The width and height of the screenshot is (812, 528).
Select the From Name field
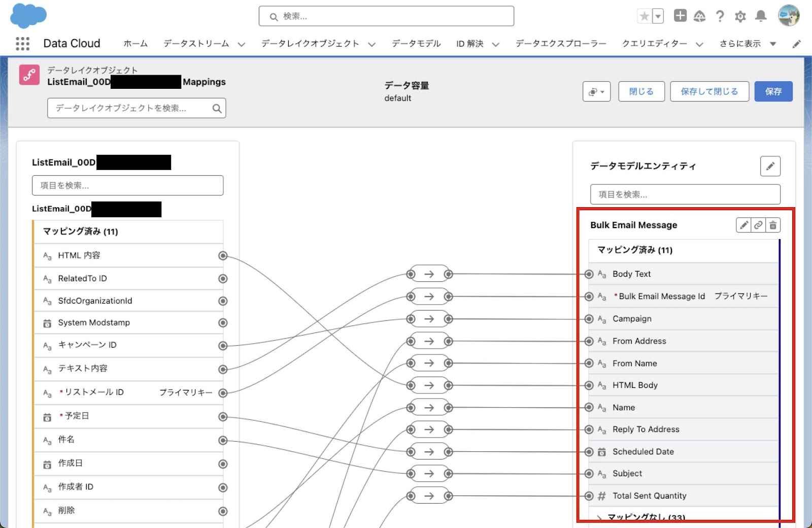pyautogui.click(x=684, y=364)
